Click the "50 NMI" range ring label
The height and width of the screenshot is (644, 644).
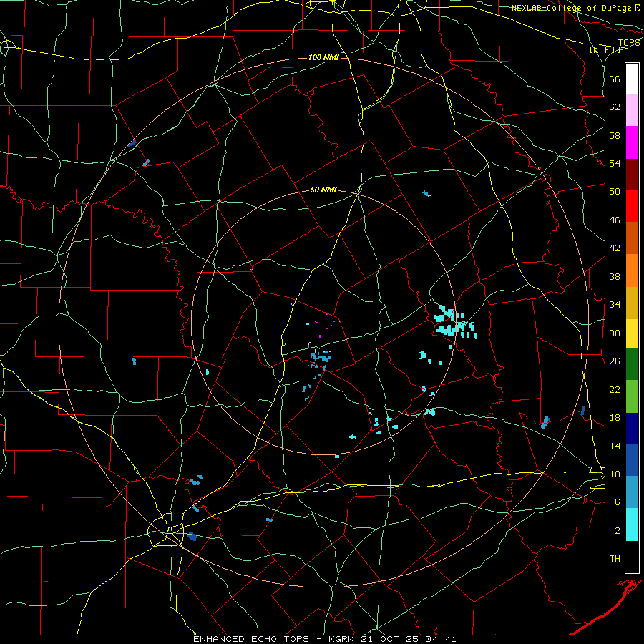pos(323,190)
